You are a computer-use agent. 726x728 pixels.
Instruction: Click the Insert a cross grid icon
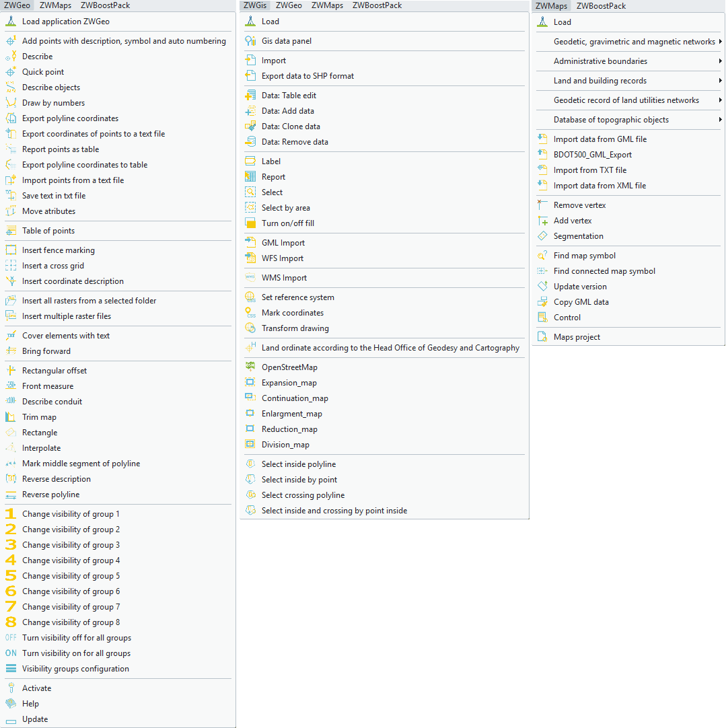[11, 266]
